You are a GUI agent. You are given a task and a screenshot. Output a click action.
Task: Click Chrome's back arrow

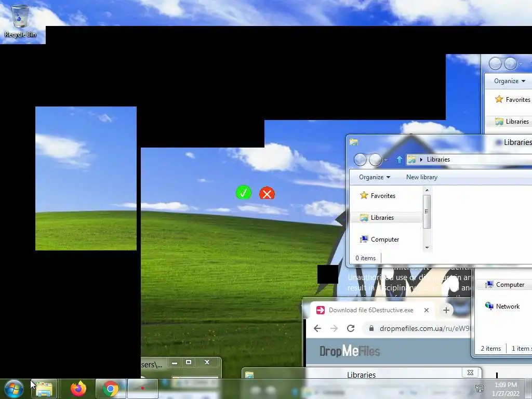coord(317,328)
